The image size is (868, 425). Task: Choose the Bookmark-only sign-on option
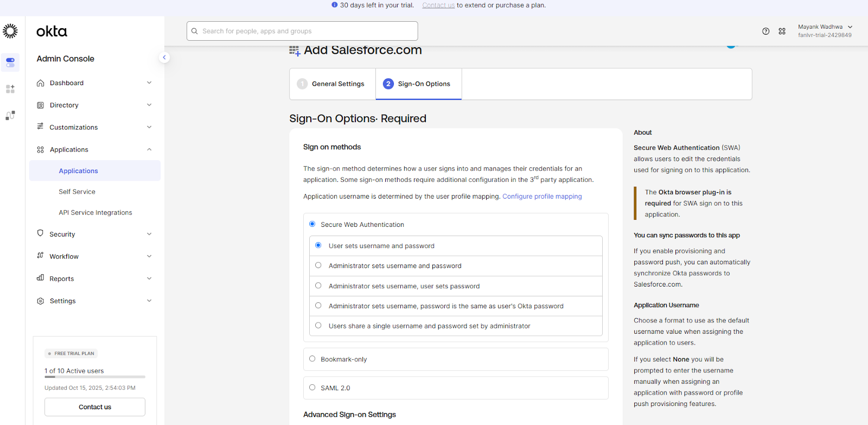(x=312, y=359)
